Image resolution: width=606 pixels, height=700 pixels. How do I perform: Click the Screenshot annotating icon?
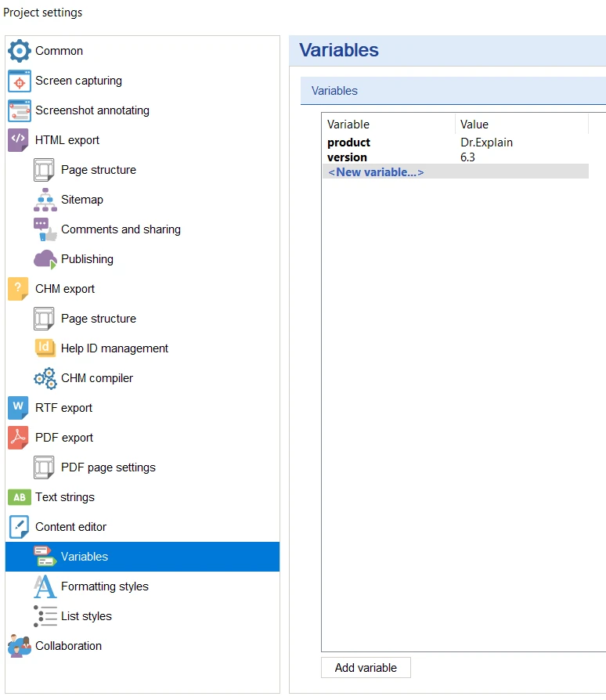coord(20,110)
